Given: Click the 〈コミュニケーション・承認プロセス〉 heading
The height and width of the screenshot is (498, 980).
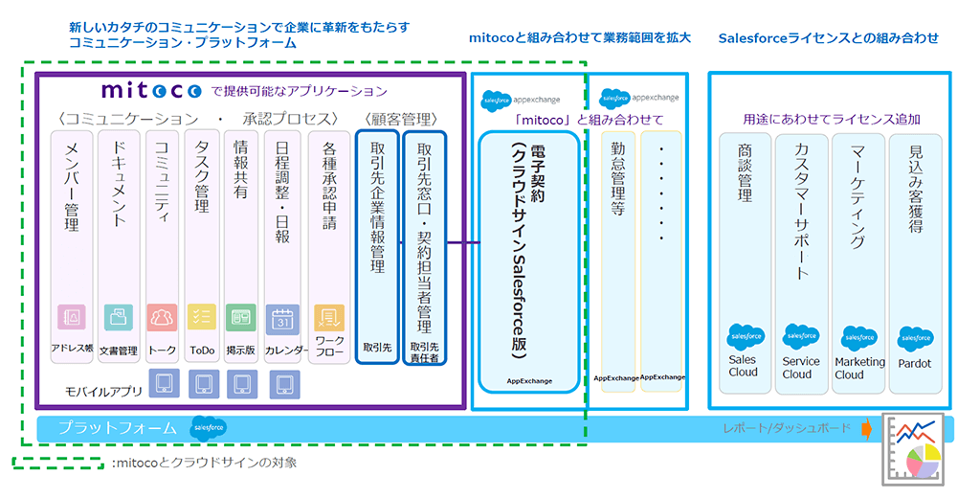Looking at the screenshot, I should point(198,119).
